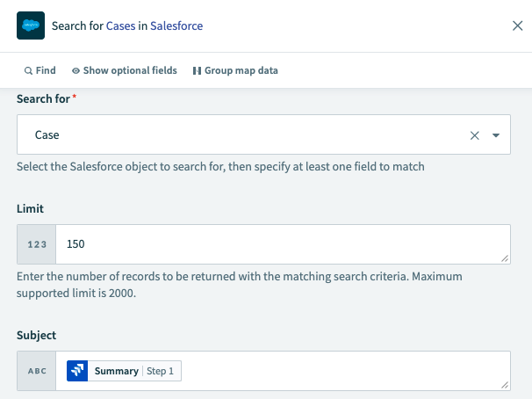Show optional fields via eye icon
The height and width of the screenshot is (399, 532).
pos(76,70)
